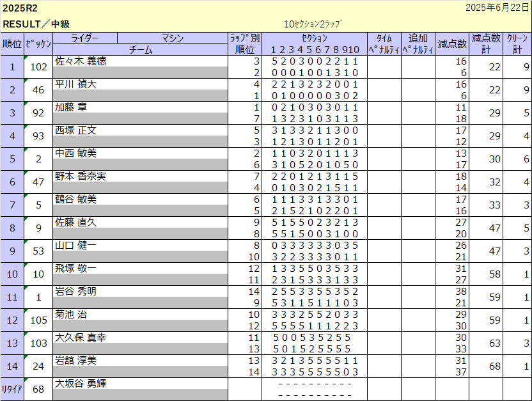The width and height of the screenshot is (532, 401).
Task: Select the 減点数計 column header
Action: click(486, 43)
